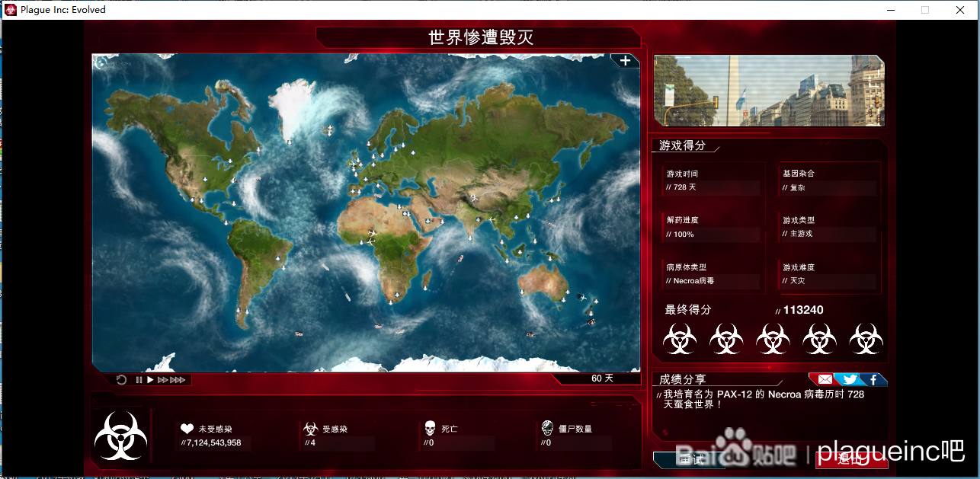Play the replay at normal speed

150,380
